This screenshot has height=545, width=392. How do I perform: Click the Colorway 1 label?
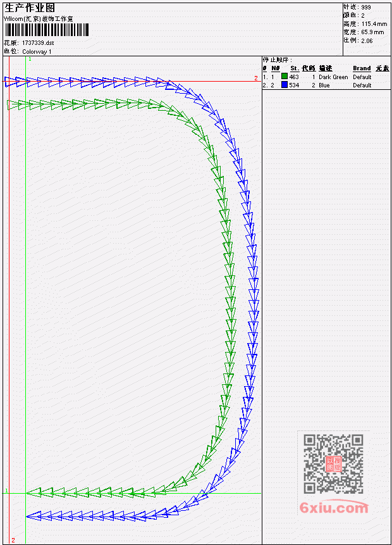(x=37, y=52)
